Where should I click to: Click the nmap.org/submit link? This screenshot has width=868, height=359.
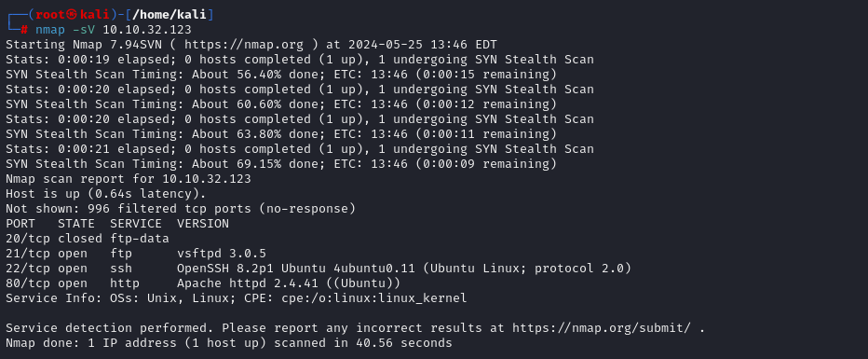[602, 328]
